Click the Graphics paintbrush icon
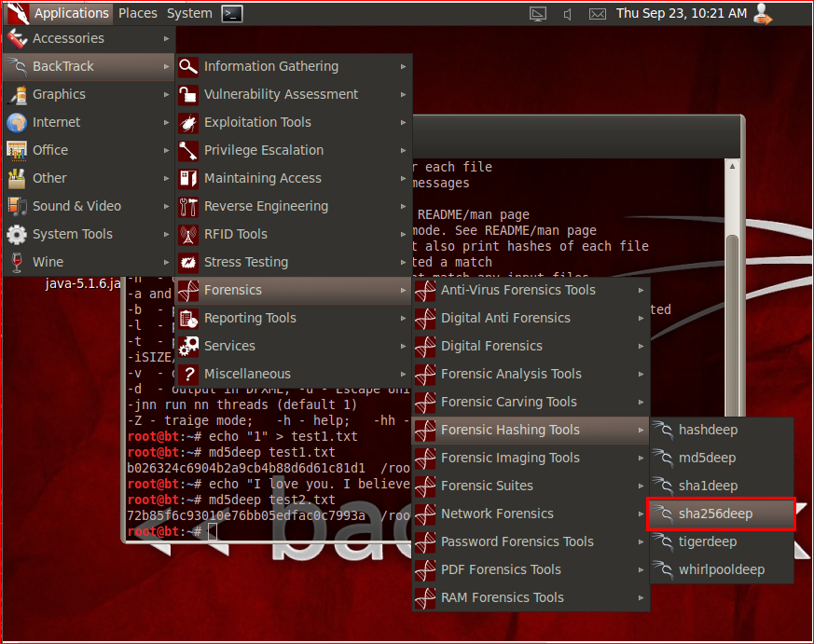Viewport: 814px width, 644px height. click(17, 94)
